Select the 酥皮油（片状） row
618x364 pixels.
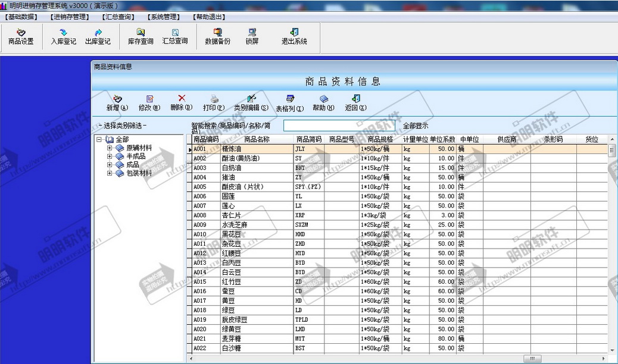(399, 187)
